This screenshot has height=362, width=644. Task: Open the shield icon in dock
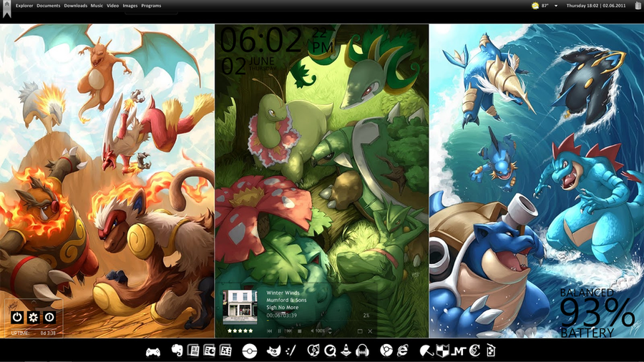click(x=442, y=351)
